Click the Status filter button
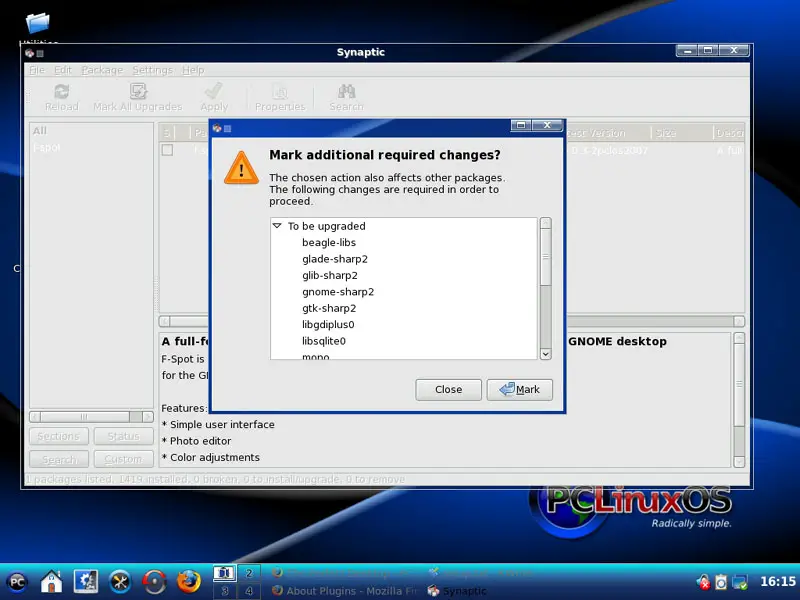Viewport: 800px width, 600px height. tap(123, 436)
